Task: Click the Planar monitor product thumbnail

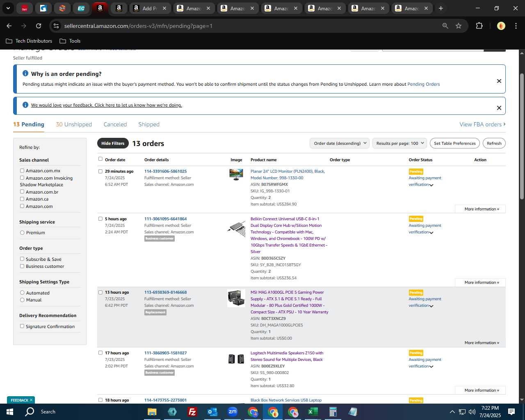Action: pos(236,175)
